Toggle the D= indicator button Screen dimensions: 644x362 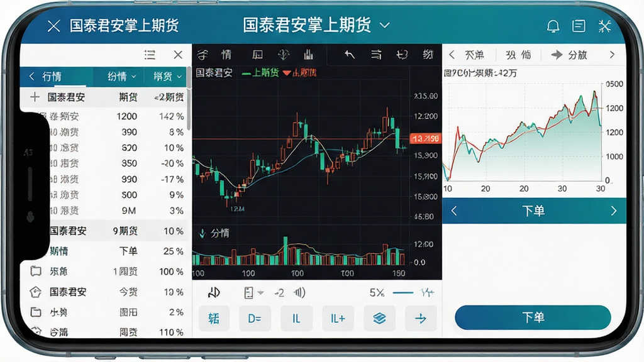(255, 318)
